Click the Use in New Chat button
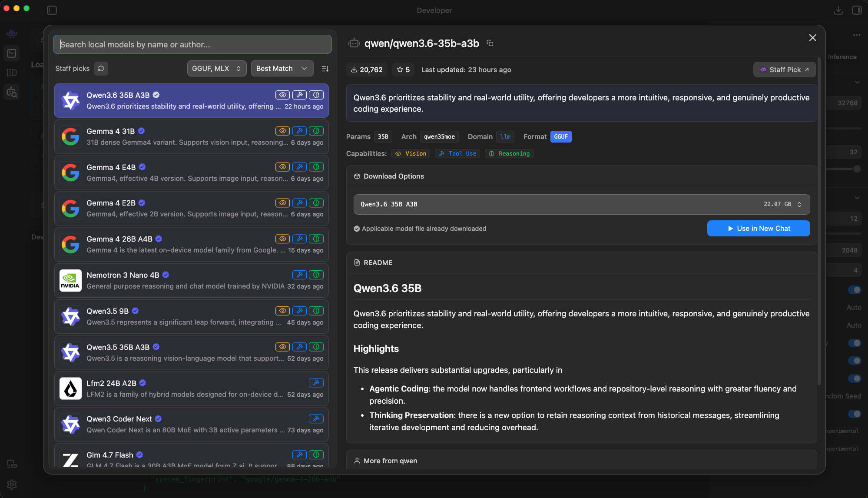868x498 pixels. (x=758, y=228)
